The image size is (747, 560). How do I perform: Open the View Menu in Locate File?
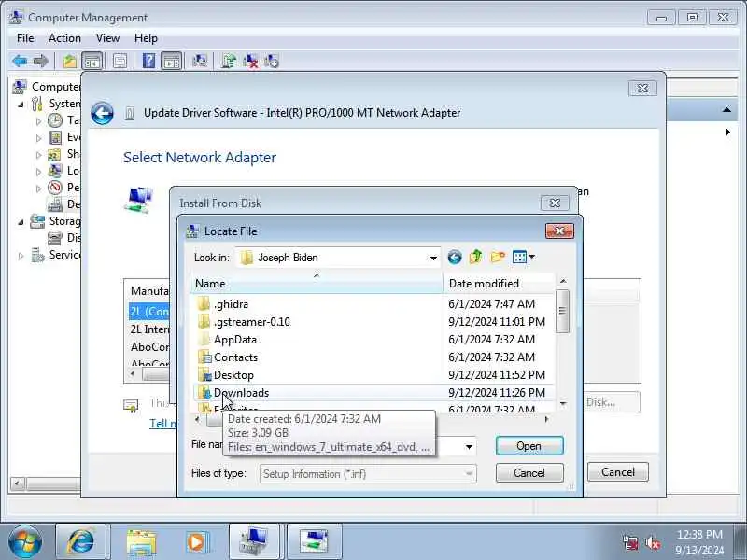coord(523,258)
